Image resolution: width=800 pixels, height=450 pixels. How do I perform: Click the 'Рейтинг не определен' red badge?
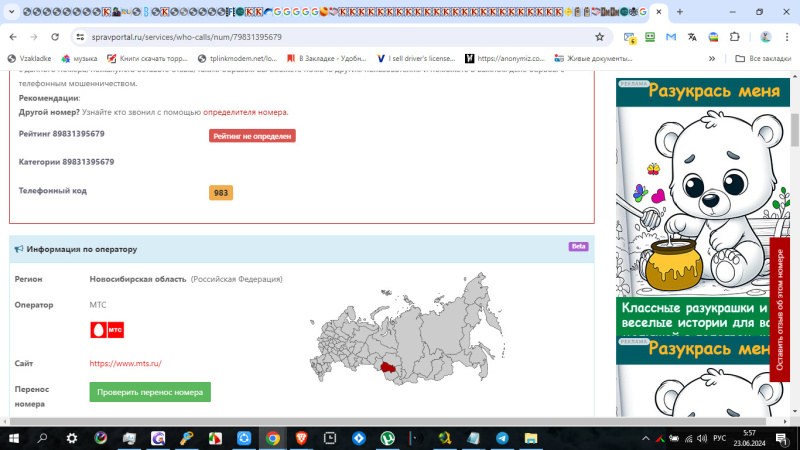point(252,136)
